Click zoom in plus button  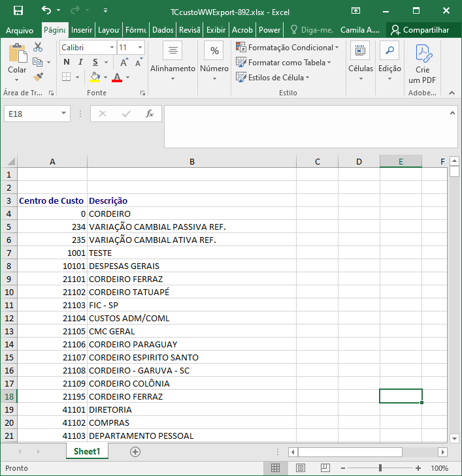click(418, 468)
